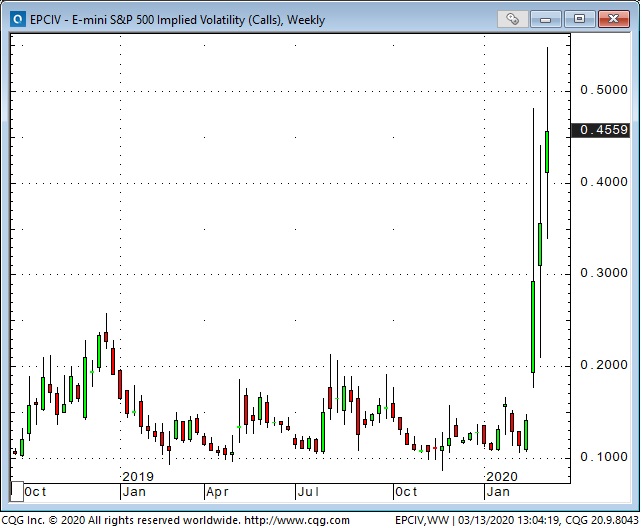Select the 0.4559 current price label
Viewport: 642px width, 528px height.
(x=601, y=130)
